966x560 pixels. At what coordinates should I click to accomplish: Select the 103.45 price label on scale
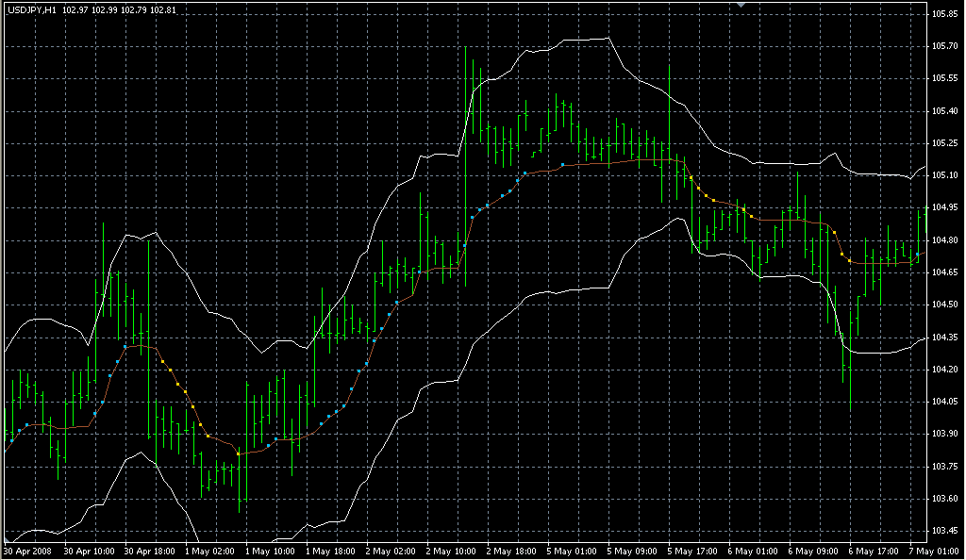pyautogui.click(x=944, y=530)
